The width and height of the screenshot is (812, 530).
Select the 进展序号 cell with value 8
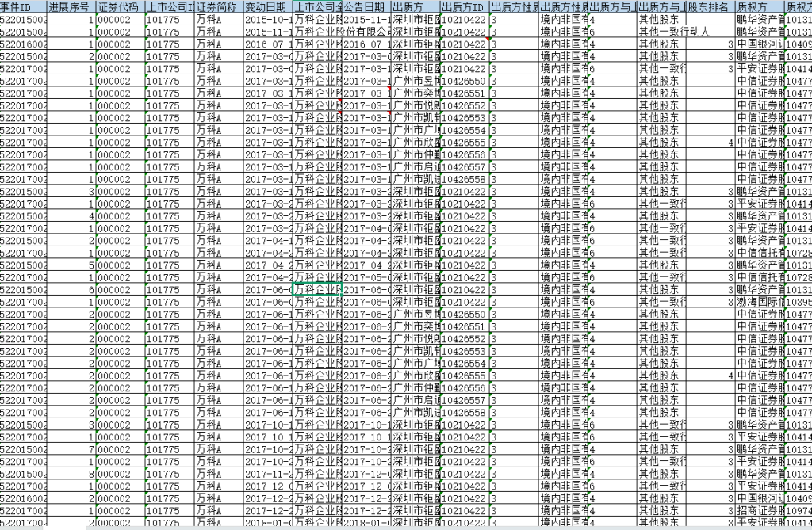[x=71, y=474]
